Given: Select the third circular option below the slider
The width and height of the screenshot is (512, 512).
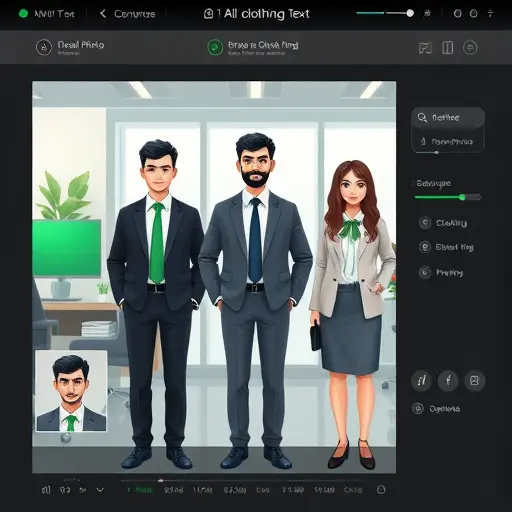Looking at the screenshot, I should click(x=425, y=272).
